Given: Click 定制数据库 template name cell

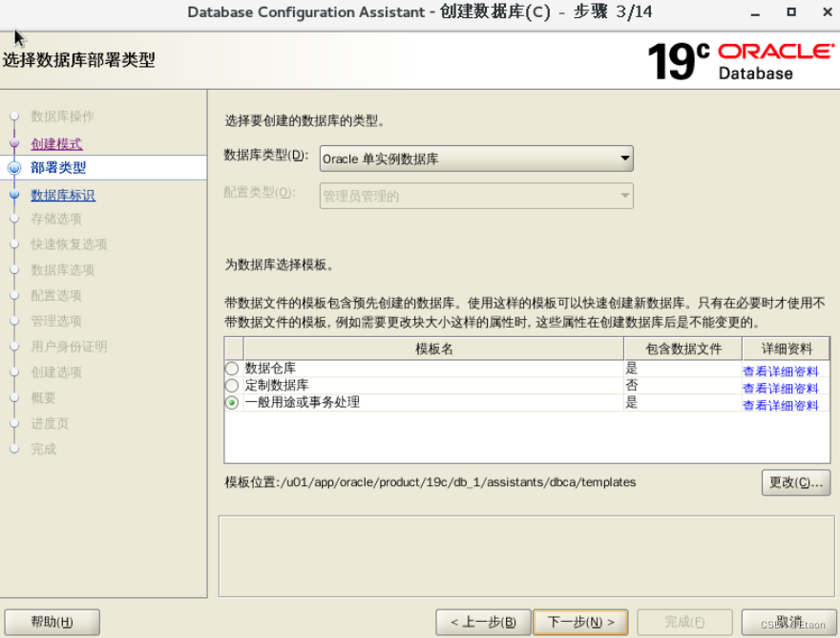Looking at the screenshot, I should [433, 386].
